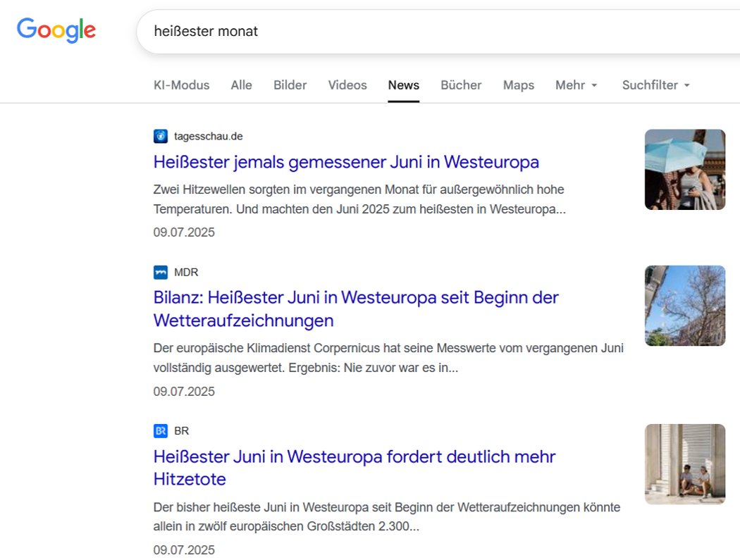This screenshot has height=560, width=740.
Task: Open the Videos results tab
Action: (347, 85)
